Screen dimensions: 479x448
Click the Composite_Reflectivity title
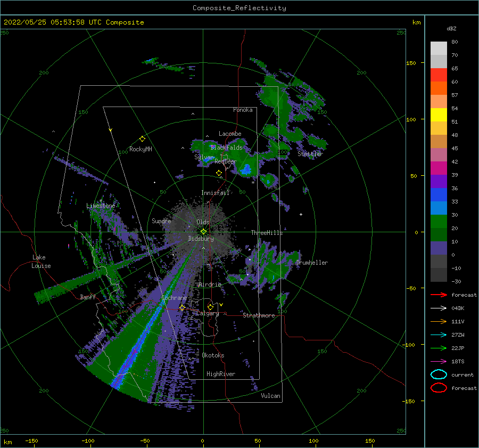239,8
